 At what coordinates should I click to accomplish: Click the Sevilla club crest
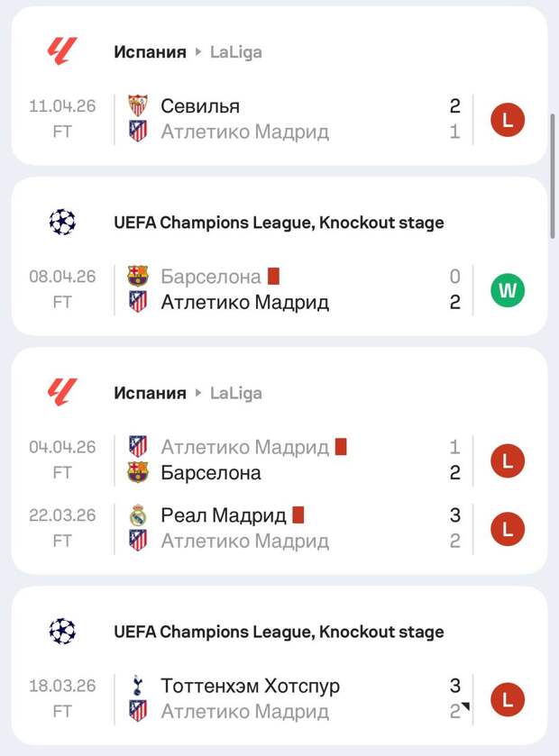coord(137,106)
